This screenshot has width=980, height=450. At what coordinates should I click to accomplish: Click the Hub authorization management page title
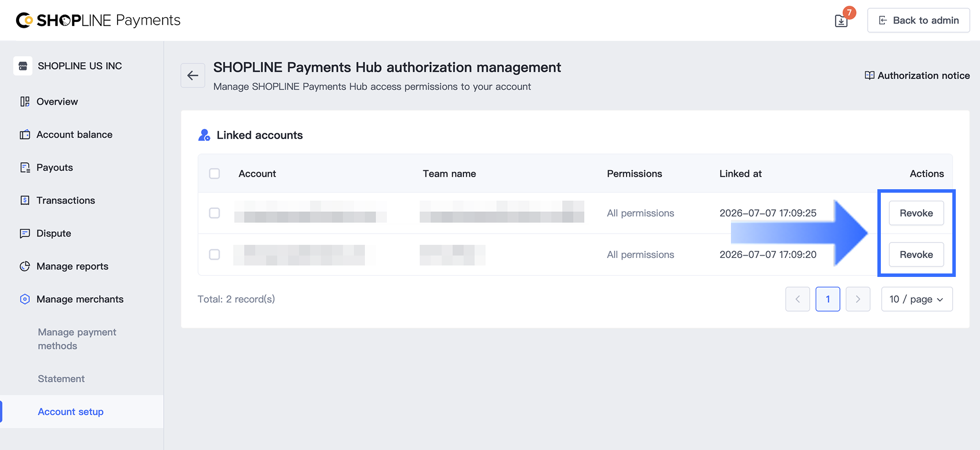coord(387,67)
